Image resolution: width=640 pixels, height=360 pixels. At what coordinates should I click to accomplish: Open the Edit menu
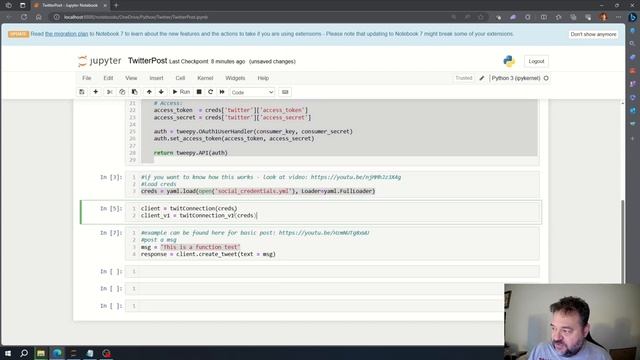108,78
